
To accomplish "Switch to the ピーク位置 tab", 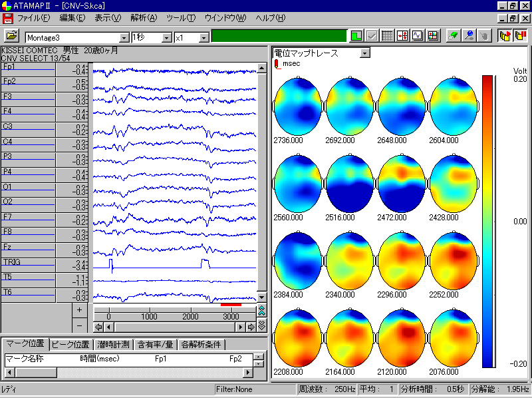I will point(71,344).
